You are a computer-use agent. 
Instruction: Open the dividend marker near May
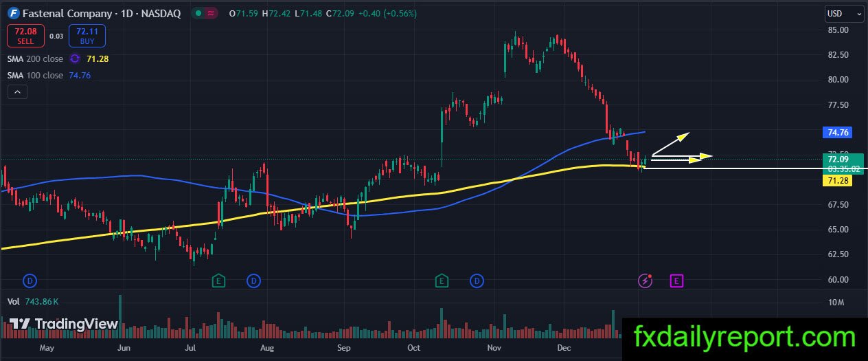pyautogui.click(x=30, y=280)
